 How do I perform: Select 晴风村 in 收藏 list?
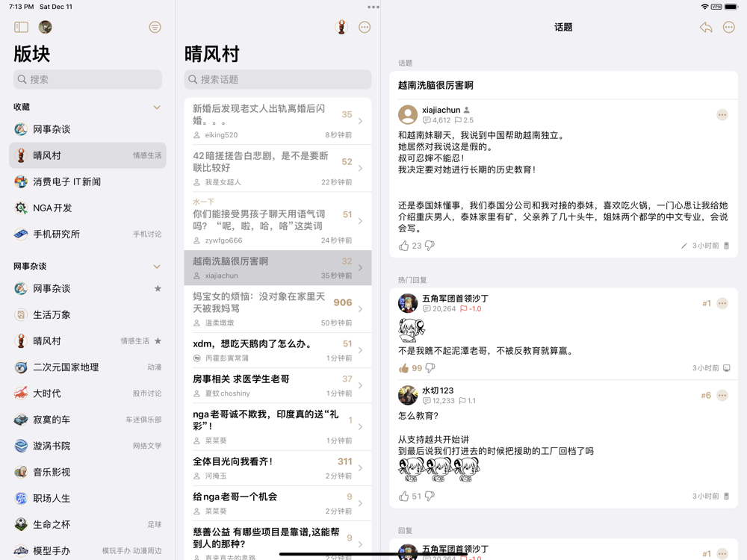pyautogui.click(x=87, y=155)
